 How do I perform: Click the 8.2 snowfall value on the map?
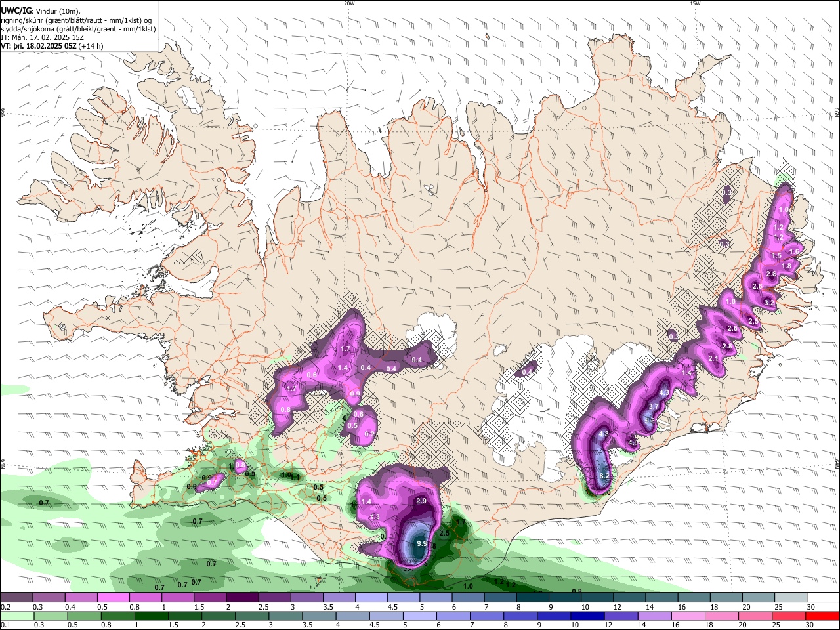pyautogui.click(x=605, y=476)
